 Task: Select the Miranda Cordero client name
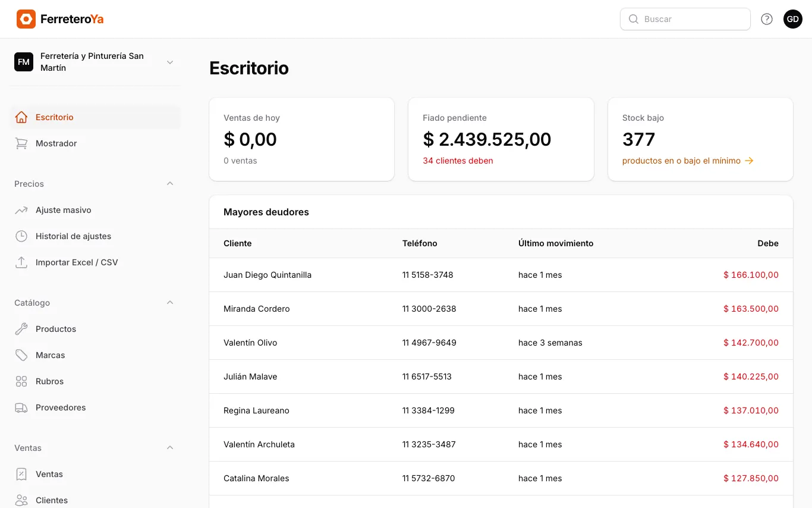pyautogui.click(x=257, y=309)
